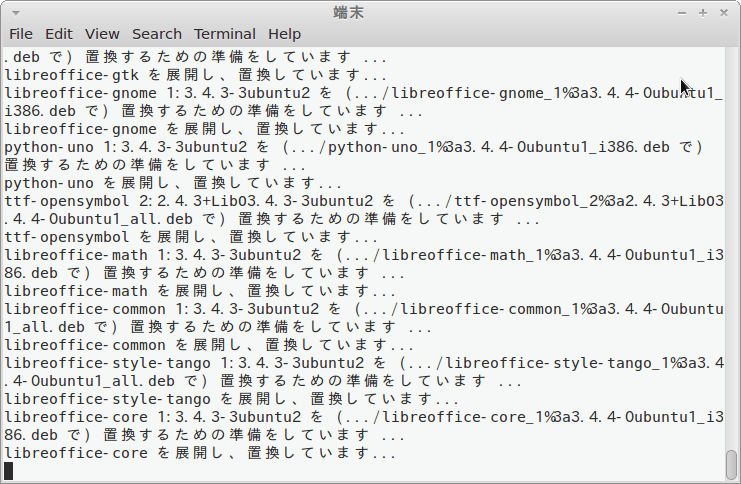
Task: Open the Edit menu
Action: tap(59, 34)
